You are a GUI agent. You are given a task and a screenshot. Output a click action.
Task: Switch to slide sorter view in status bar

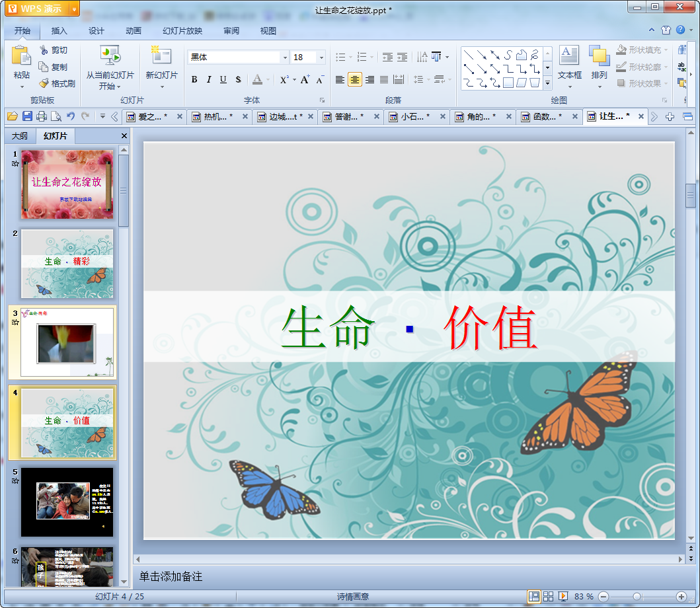[548, 597]
